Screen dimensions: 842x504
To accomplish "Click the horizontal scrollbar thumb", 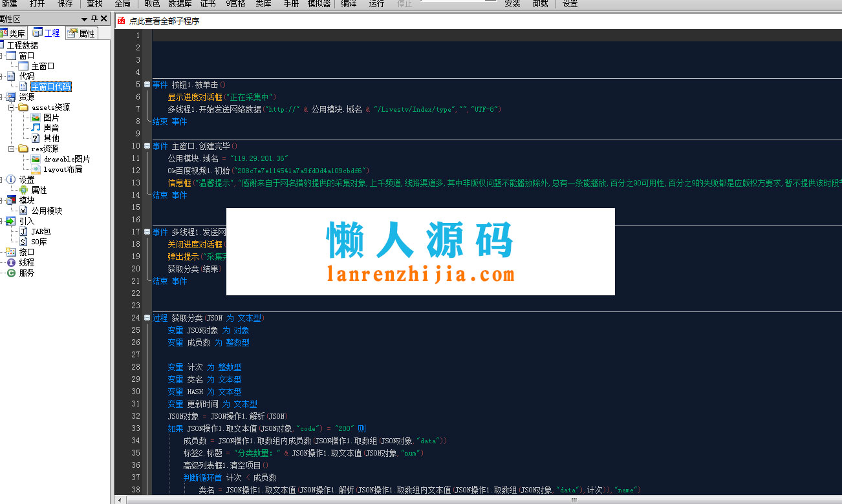I will [x=574, y=499].
